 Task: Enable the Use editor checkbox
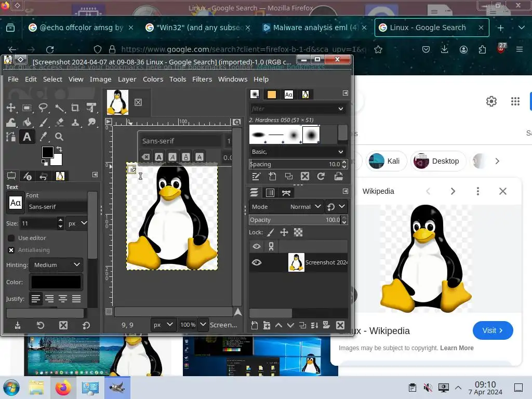[x=11, y=238]
